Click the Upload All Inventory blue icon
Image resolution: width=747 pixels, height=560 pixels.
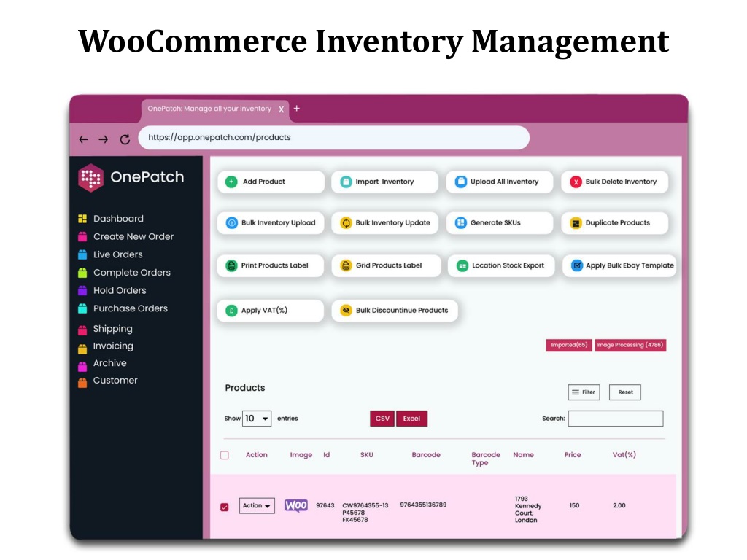[461, 182]
